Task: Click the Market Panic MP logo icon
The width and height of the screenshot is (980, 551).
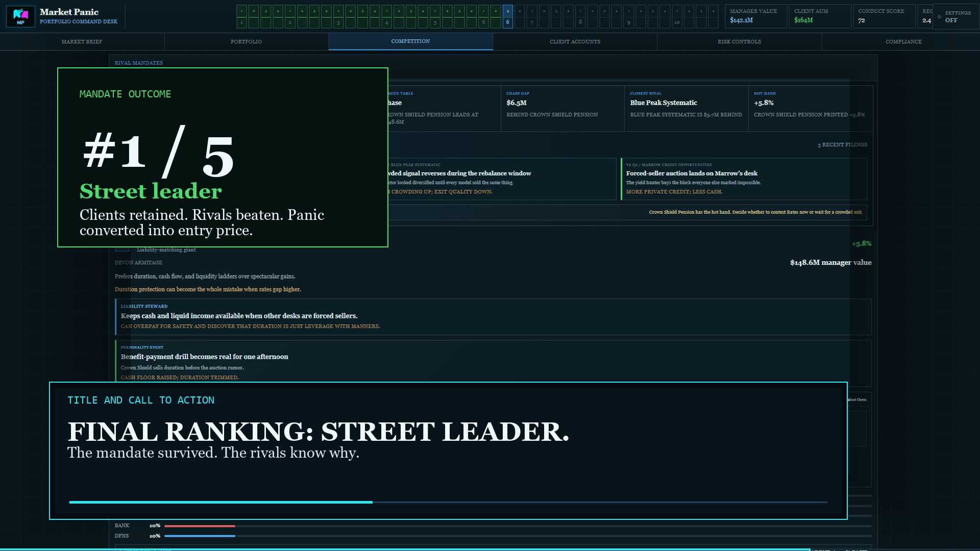Action: click(x=20, y=16)
